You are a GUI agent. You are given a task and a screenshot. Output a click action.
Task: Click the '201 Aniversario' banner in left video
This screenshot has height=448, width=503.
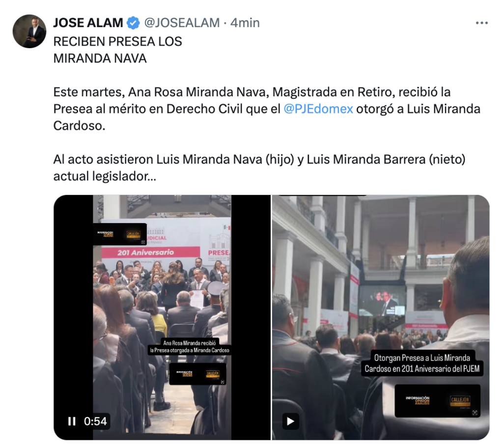pos(145,252)
